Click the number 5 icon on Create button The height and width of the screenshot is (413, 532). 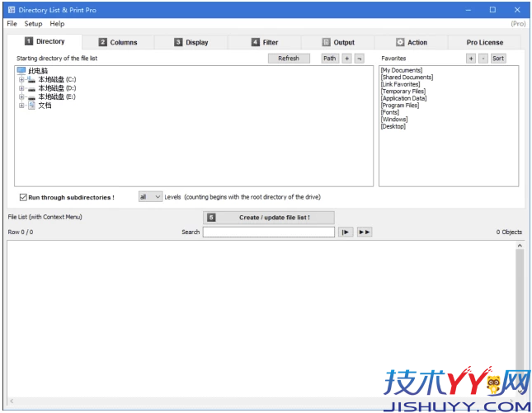211,218
